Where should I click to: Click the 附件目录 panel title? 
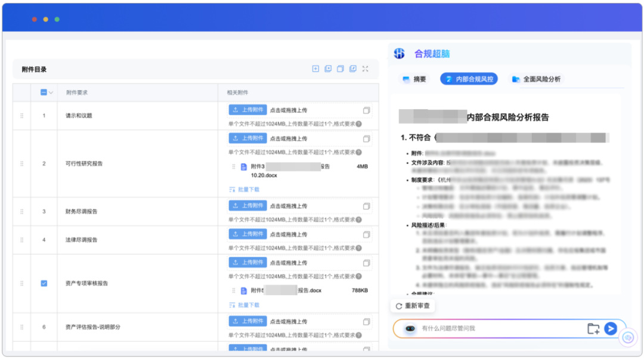pos(34,69)
